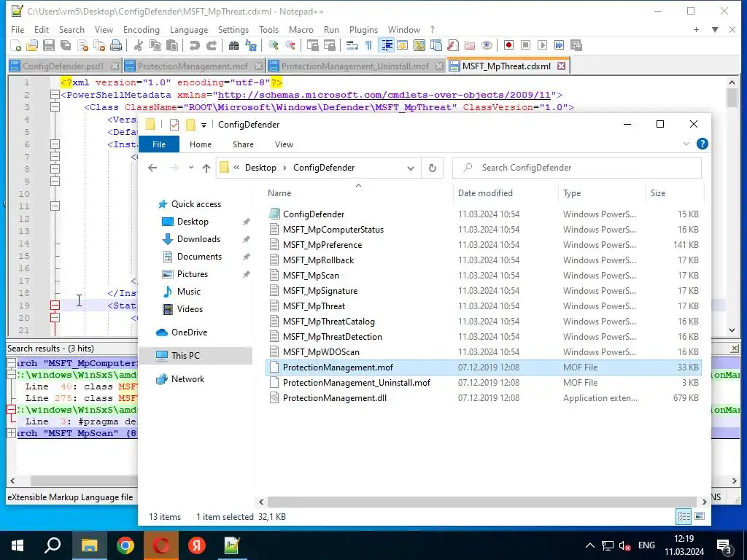Open Function List toolbar icon
This screenshot has height=560, width=747.
pyautogui.click(x=452, y=45)
